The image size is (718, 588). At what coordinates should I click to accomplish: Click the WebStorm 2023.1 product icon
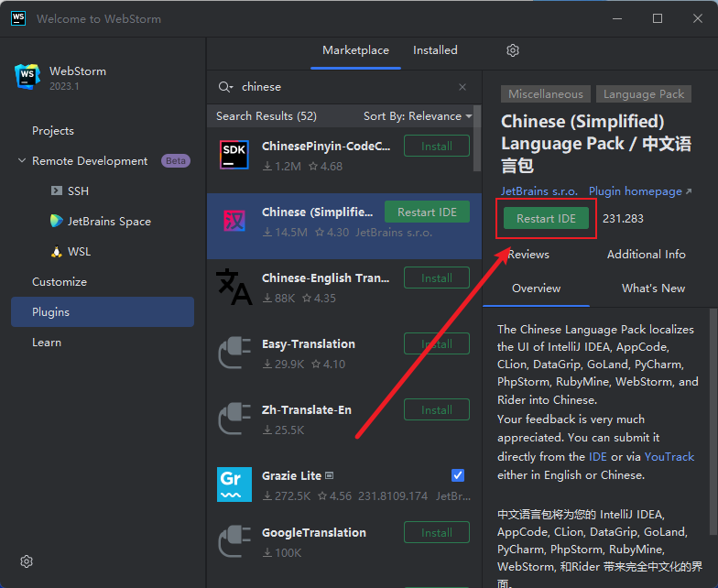coord(27,77)
